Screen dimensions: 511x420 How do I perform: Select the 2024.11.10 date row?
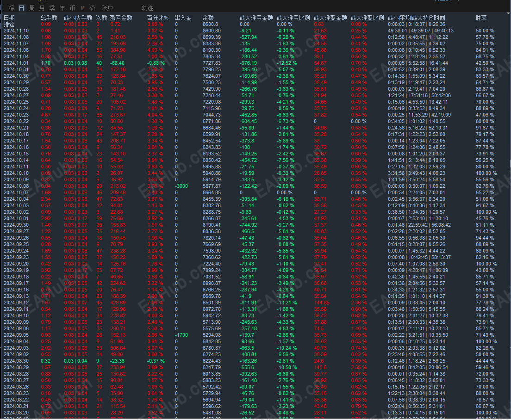tap(16, 31)
